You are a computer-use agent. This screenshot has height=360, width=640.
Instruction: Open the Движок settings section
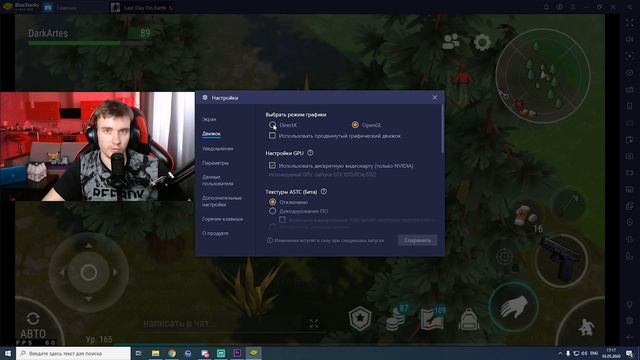tap(211, 133)
